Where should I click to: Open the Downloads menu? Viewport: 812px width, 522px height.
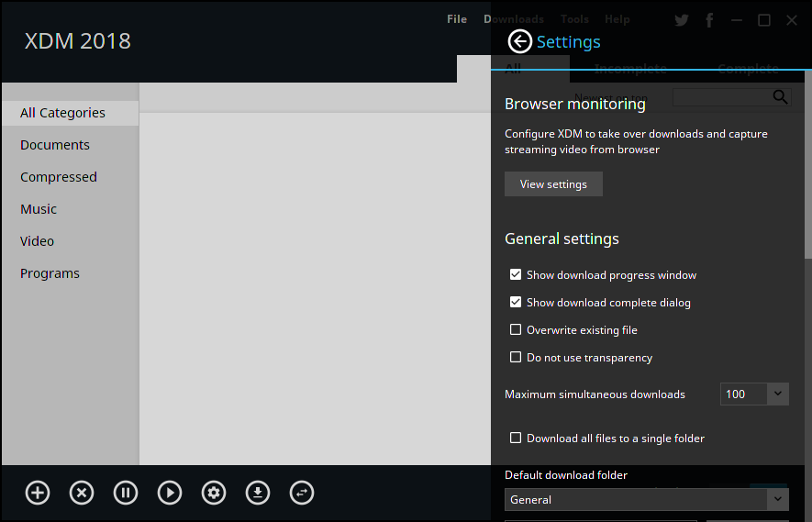click(x=513, y=19)
